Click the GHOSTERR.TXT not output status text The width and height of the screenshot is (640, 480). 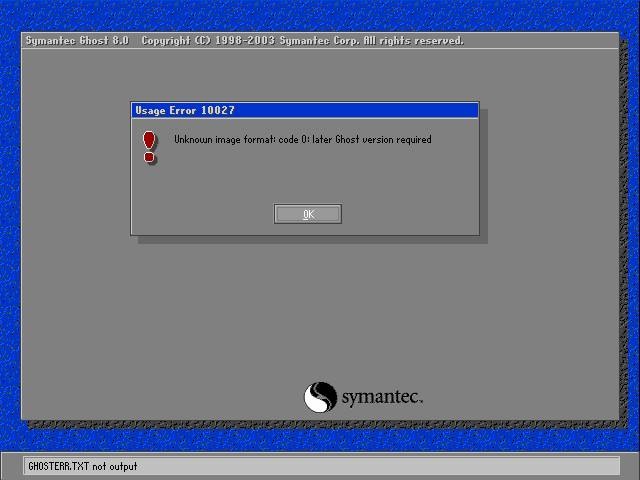(x=83, y=466)
